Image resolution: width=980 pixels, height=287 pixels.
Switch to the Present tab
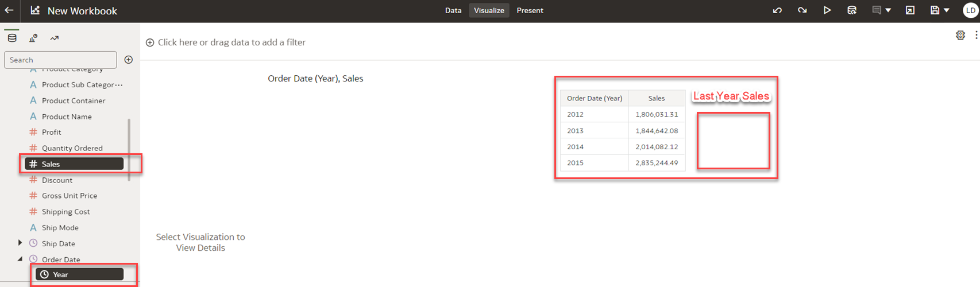(530, 10)
